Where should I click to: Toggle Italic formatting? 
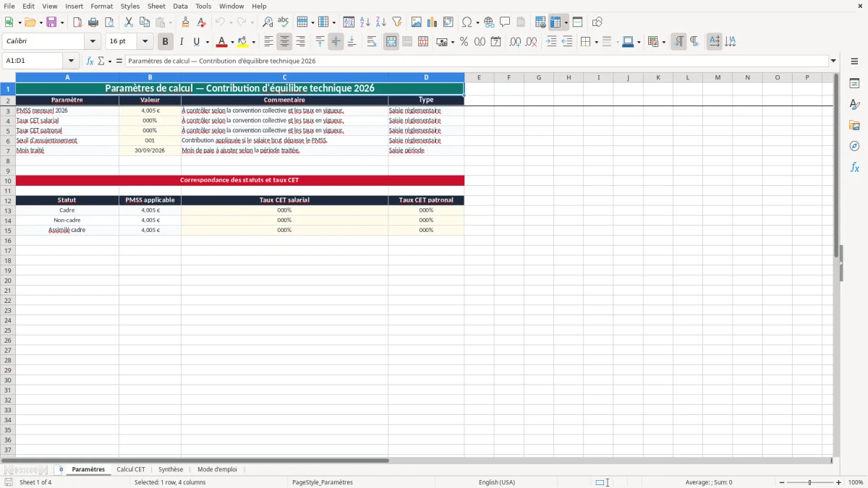182,42
